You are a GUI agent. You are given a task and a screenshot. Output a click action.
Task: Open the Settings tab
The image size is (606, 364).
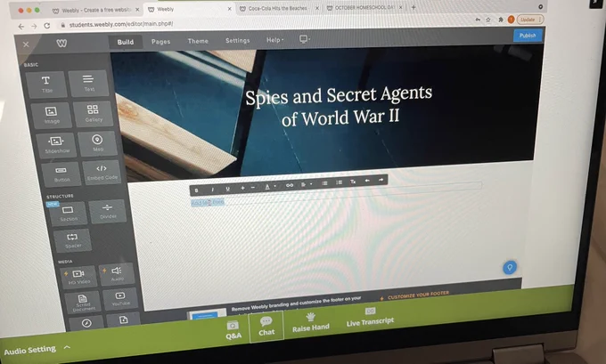[237, 41]
